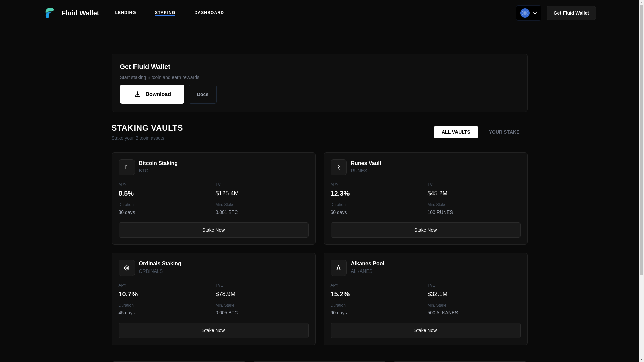Switch to the ALL VAULTS view
Image resolution: width=644 pixels, height=362 pixels.
(455, 132)
